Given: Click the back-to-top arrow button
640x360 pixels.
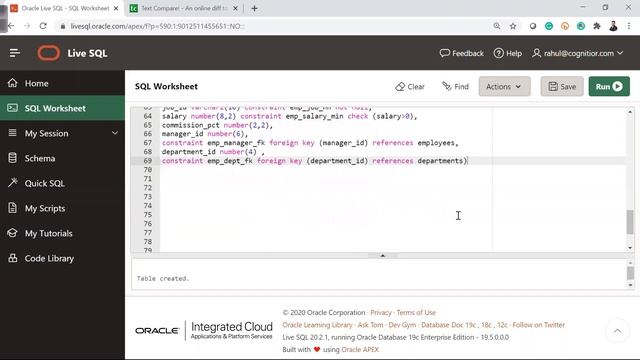Looking at the screenshot, I should [x=618, y=331].
